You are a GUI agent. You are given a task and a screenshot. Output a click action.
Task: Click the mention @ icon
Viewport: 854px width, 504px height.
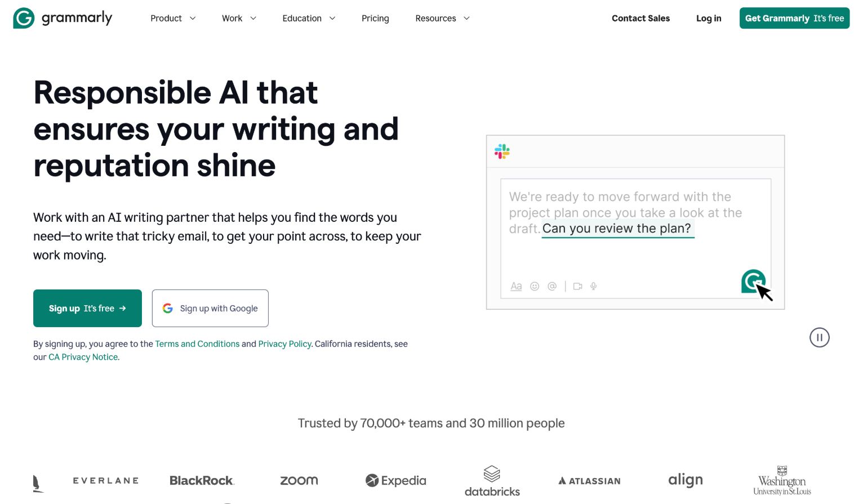click(552, 286)
